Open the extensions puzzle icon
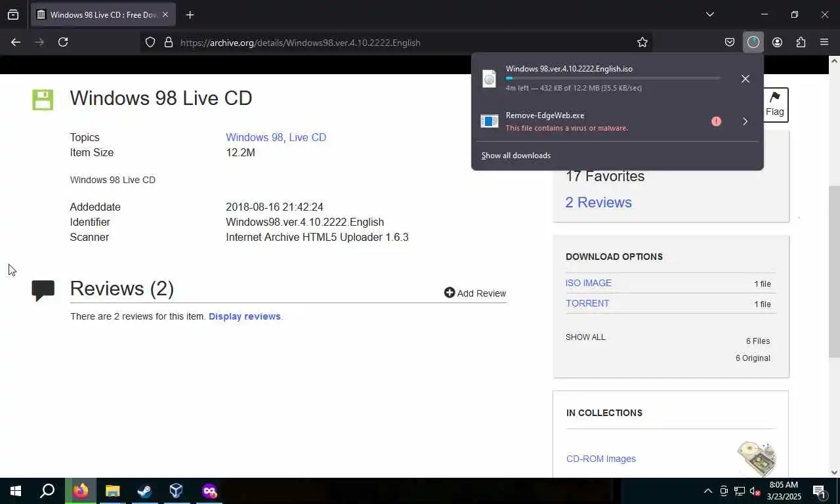The width and height of the screenshot is (840, 504). tap(801, 42)
